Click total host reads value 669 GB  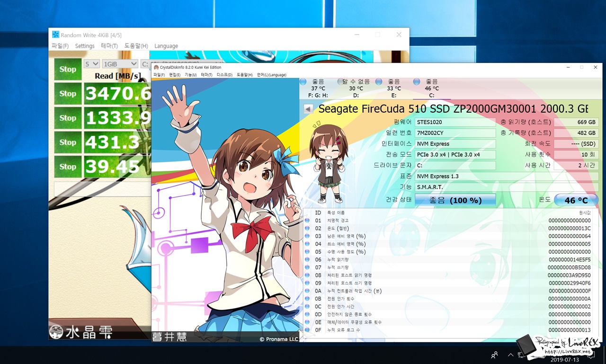tap(576, 122)
